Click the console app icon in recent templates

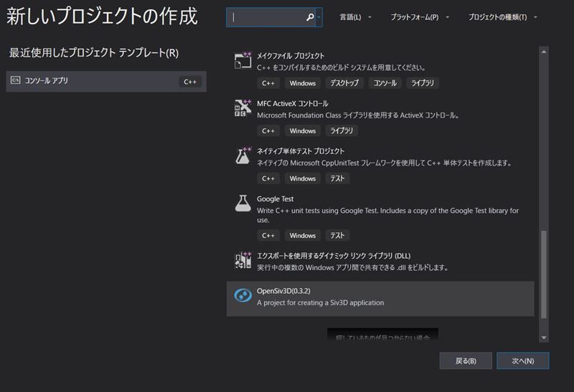point(15,80)
